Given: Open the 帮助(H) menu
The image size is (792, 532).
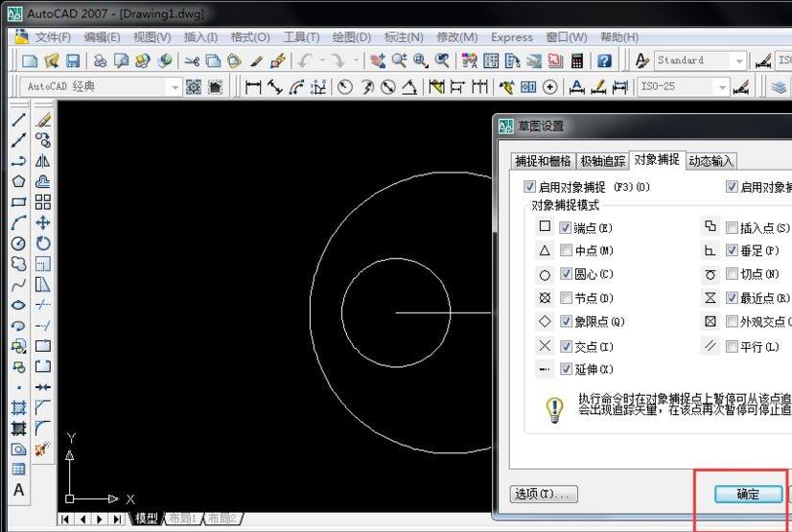Looking at the screenshot, I should click(619, 37).
